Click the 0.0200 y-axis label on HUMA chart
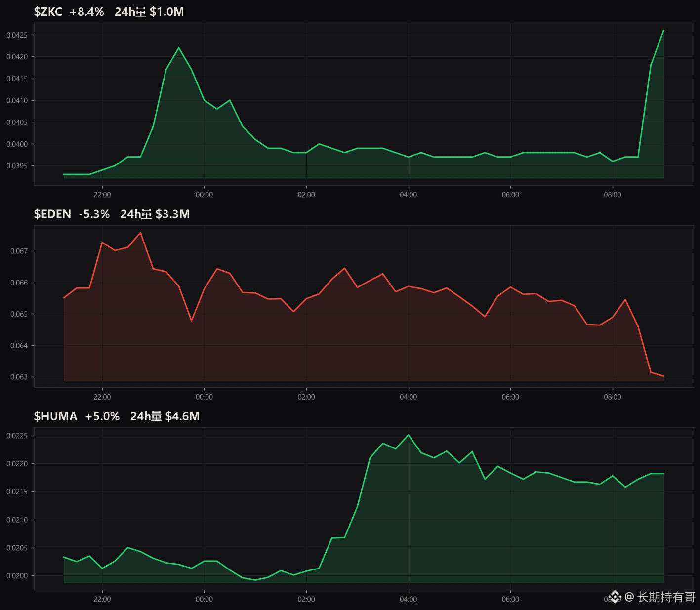 coord(17,576)
